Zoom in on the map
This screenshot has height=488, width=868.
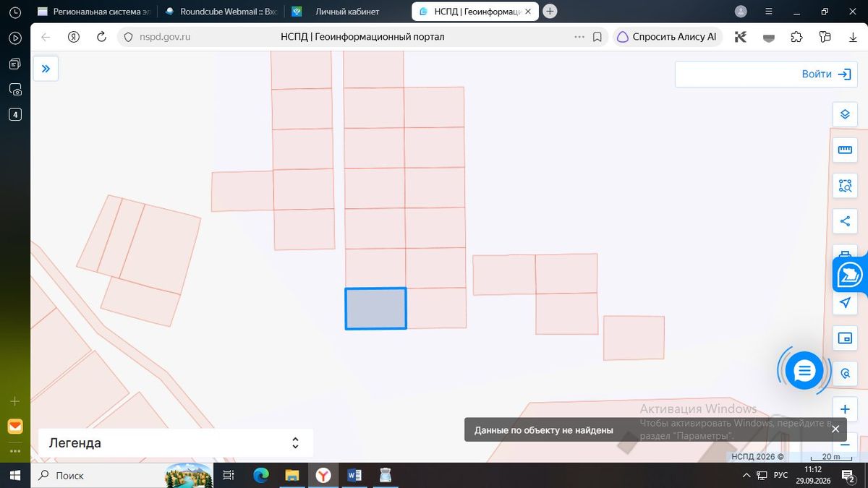[845, 409]
